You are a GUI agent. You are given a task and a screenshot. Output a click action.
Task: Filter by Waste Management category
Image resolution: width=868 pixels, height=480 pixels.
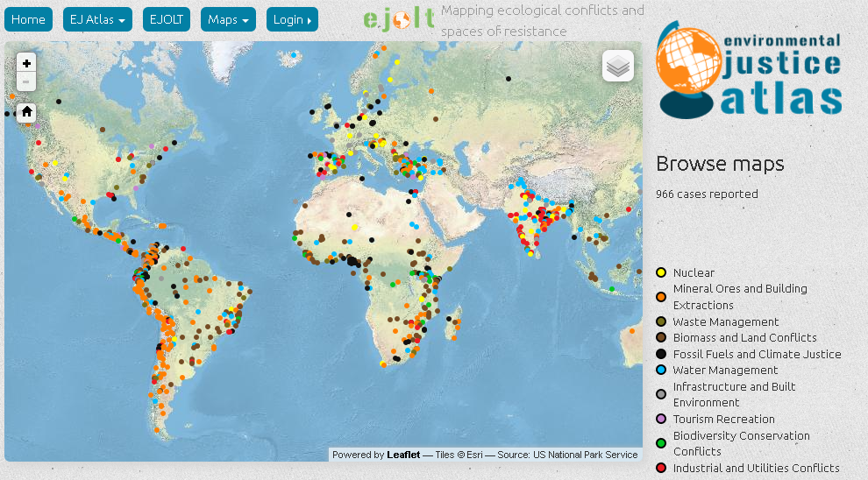726,321
